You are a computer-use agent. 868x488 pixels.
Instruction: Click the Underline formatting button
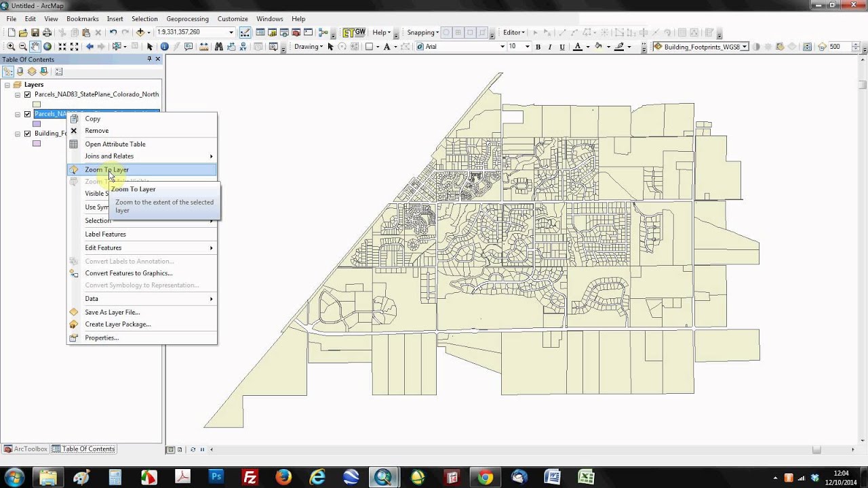coord(562,47)
